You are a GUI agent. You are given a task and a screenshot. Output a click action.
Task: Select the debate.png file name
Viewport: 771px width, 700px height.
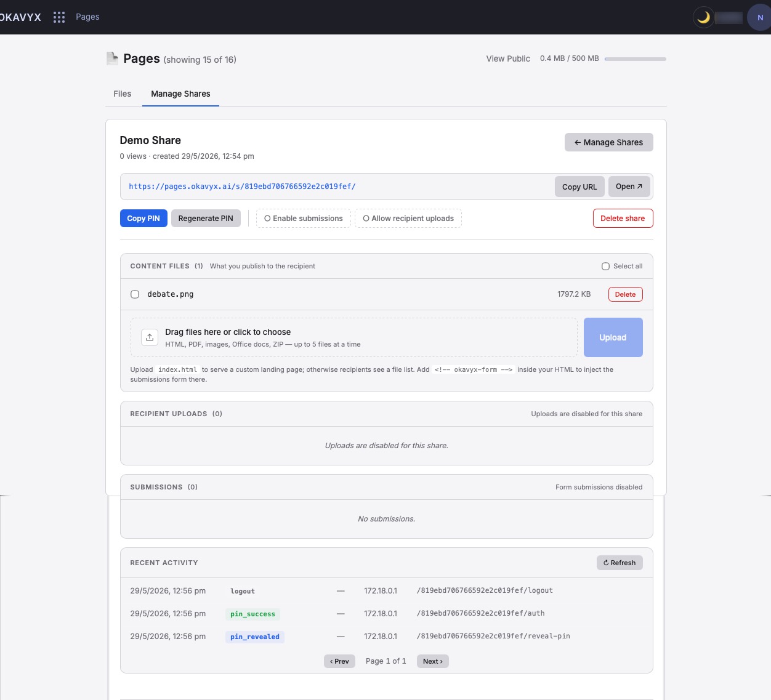171,294
